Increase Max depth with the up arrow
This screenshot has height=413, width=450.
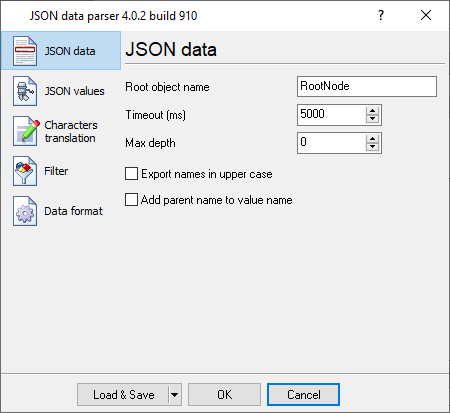click(373, 139)
